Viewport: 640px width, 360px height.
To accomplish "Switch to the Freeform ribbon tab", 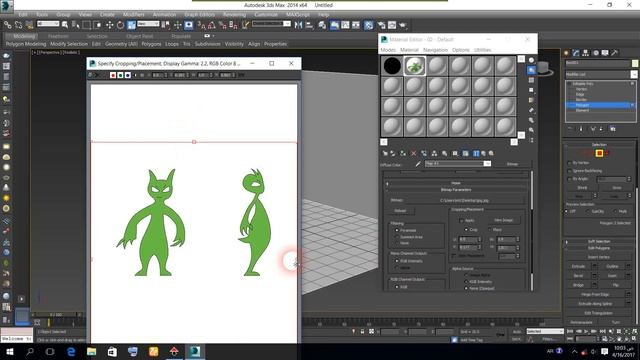I will click(x=58, y=36).
